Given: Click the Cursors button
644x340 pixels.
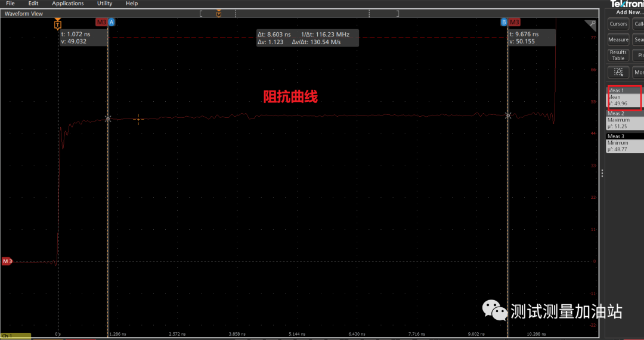Looking at the screenshot, I should (618, 24).
